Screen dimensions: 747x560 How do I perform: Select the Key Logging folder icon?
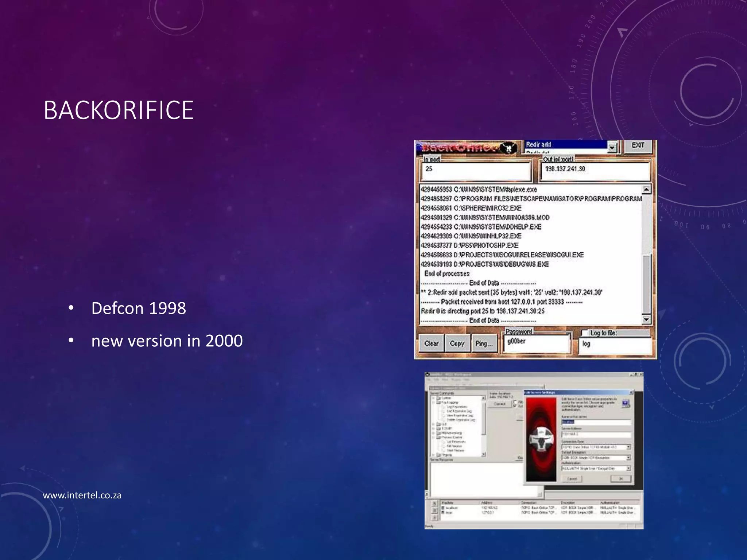(439, 402)
